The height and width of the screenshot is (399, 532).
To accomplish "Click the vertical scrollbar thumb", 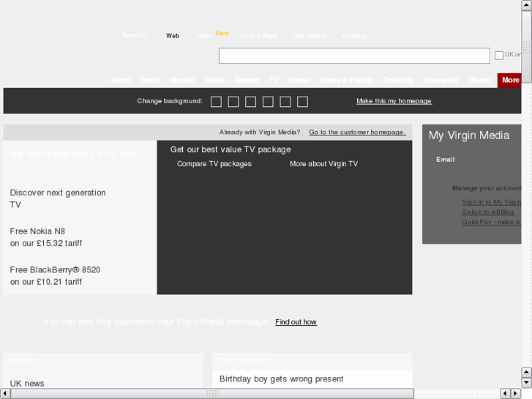I will (527, 47).
